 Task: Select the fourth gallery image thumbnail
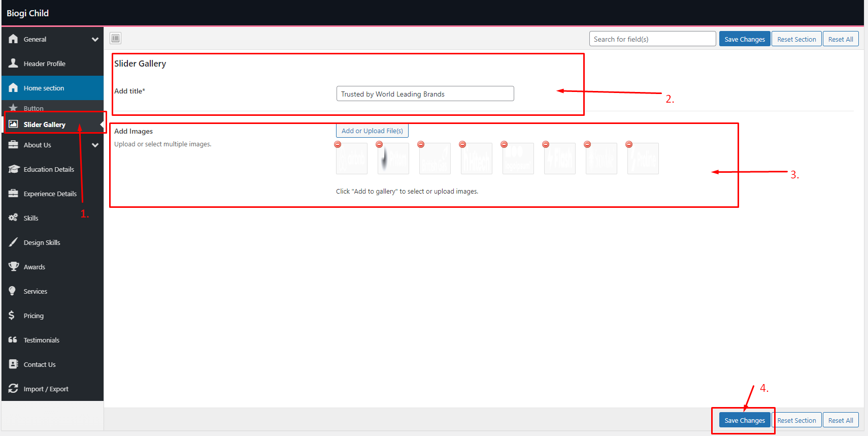point(477,159)
